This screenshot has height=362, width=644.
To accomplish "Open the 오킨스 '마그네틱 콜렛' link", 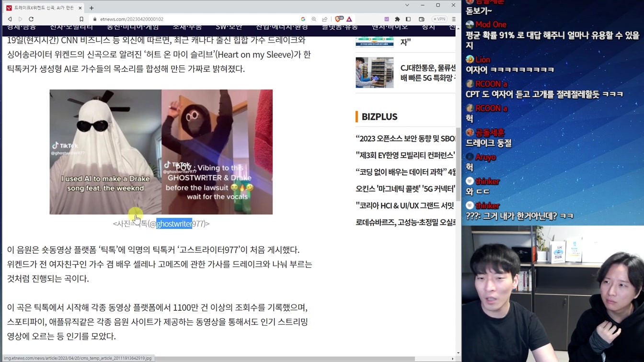I will click(405, 189).
